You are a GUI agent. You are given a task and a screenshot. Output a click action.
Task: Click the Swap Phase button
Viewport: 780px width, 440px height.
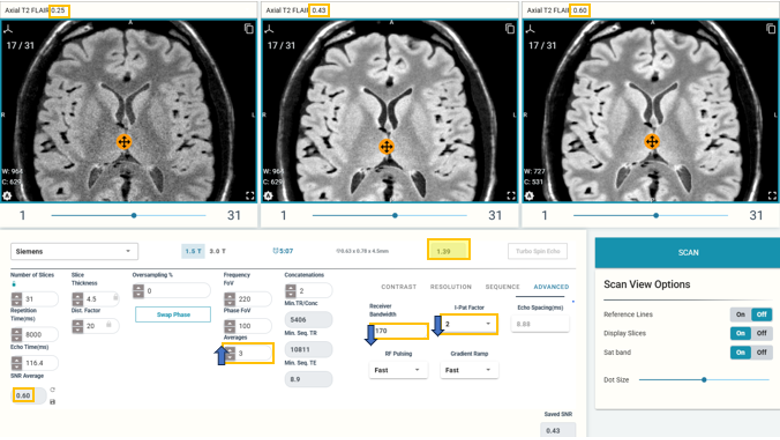172,314
